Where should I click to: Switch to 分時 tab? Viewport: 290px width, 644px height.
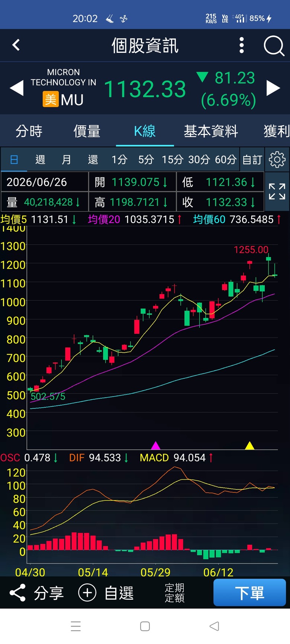pos(29,131)
